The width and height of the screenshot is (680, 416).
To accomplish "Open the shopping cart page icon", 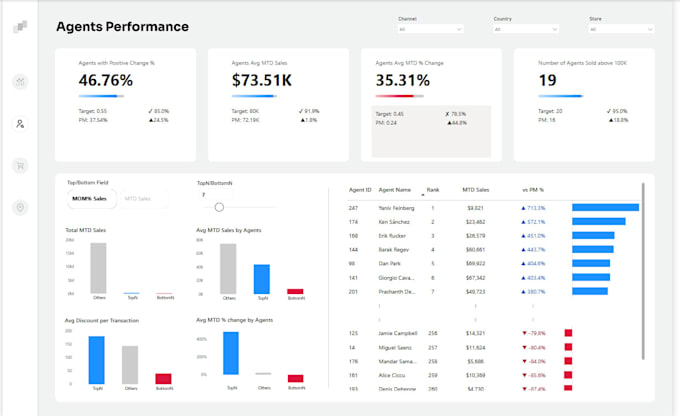I will coord(20,166).
